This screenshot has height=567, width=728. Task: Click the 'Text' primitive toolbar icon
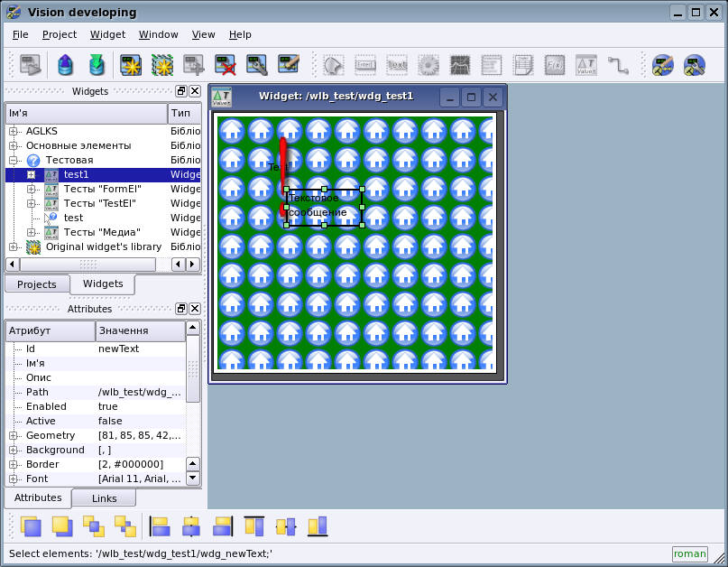tap(396, 65)
